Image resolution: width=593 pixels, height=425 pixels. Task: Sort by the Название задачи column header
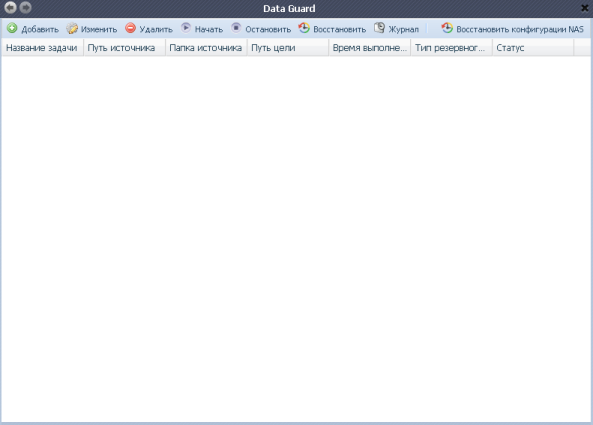[42, 48]
